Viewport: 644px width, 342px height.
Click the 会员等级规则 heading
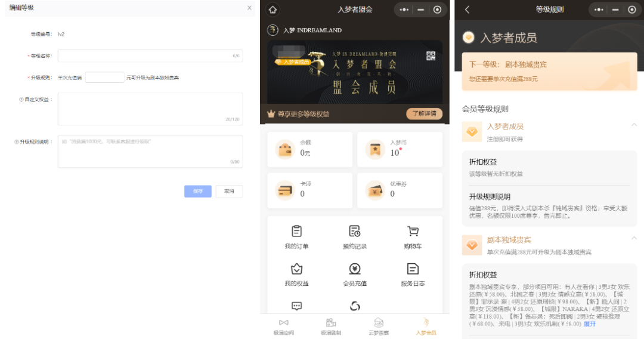(485, 109)
